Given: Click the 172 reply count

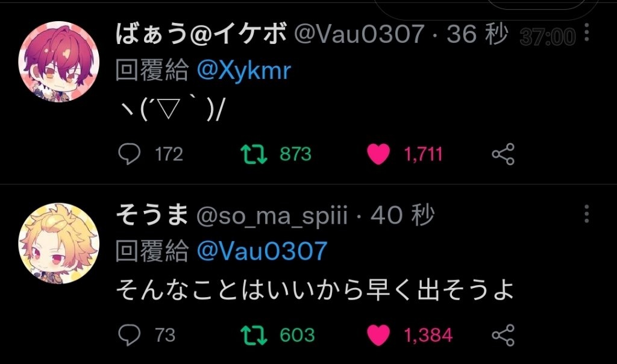Looking at the screenshot, I should 169,154.
